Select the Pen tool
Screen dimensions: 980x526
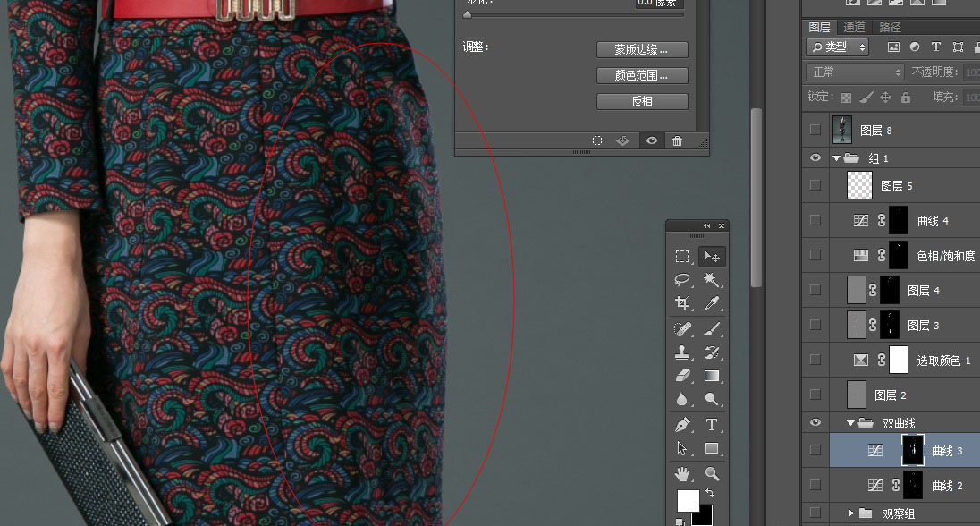pos(682,424)
